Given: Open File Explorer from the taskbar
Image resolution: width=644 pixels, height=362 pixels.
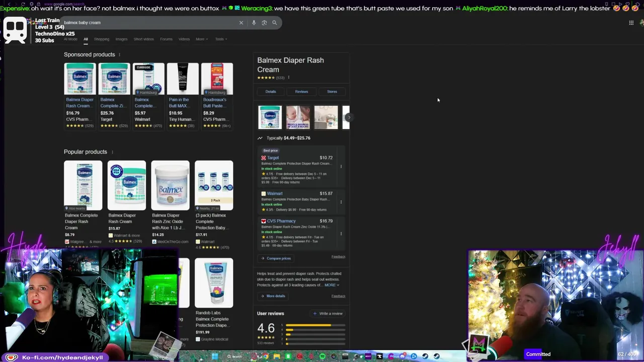Looking at the screenshot, I should pyautogui.click(x=277, y=356).
